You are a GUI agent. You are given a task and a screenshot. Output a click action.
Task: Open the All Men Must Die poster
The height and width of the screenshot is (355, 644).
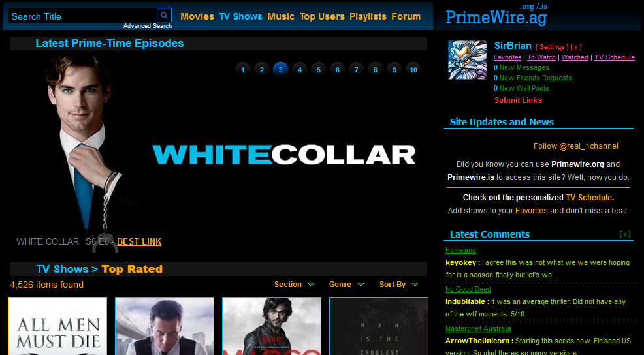[57, 326]
